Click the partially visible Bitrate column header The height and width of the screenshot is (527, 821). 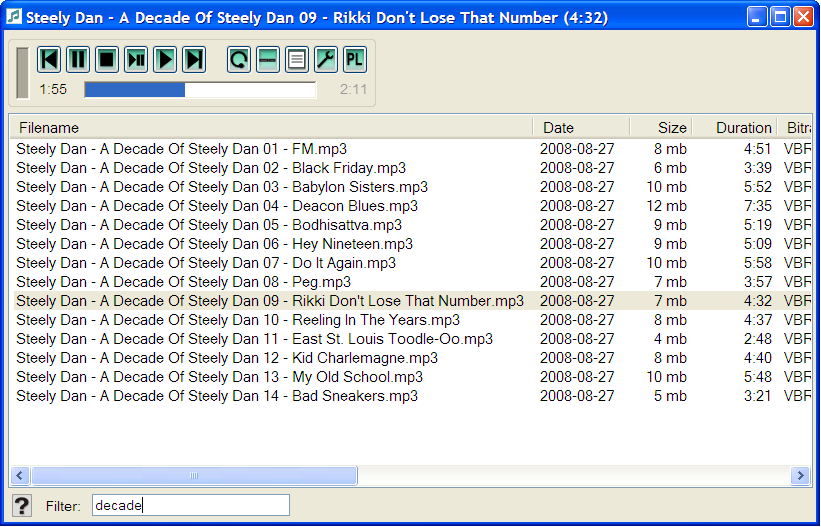795,128
